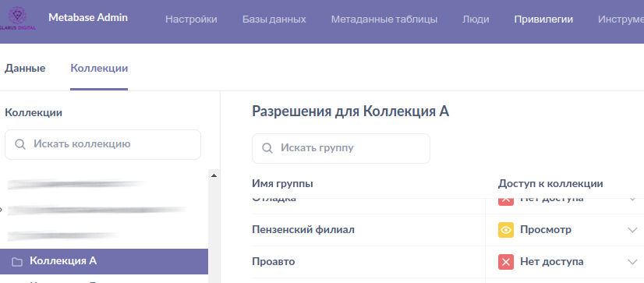
Task: Click the magnifier icon in group search
Action: click(267, 148)
